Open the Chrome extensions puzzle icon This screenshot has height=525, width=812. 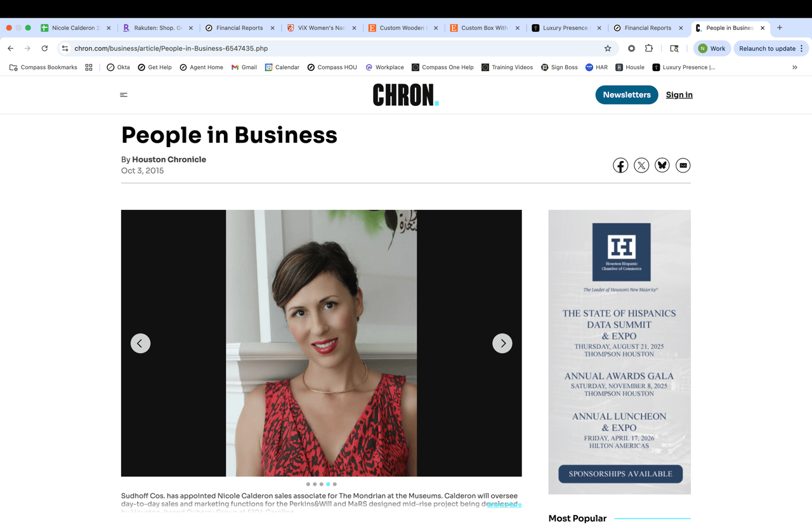click(x=649, y=48)
